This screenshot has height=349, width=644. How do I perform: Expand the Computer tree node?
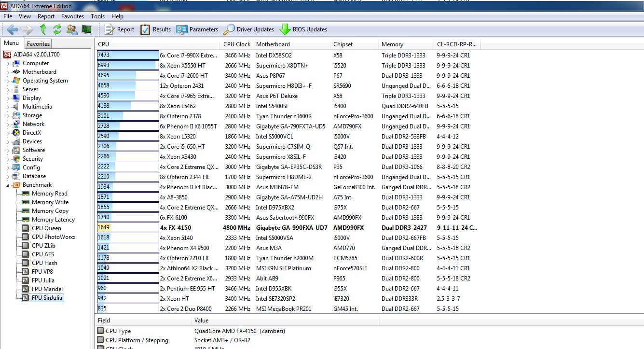coord(8,63)
